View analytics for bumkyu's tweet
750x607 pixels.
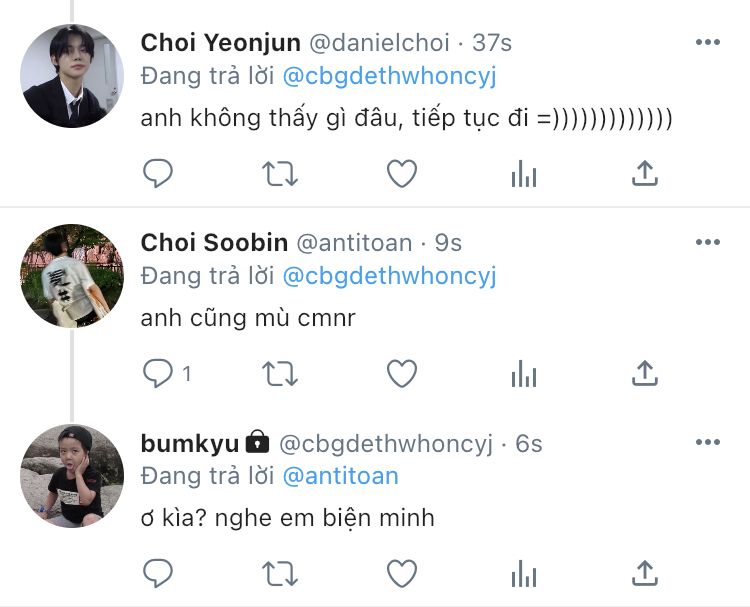point(524,573)
